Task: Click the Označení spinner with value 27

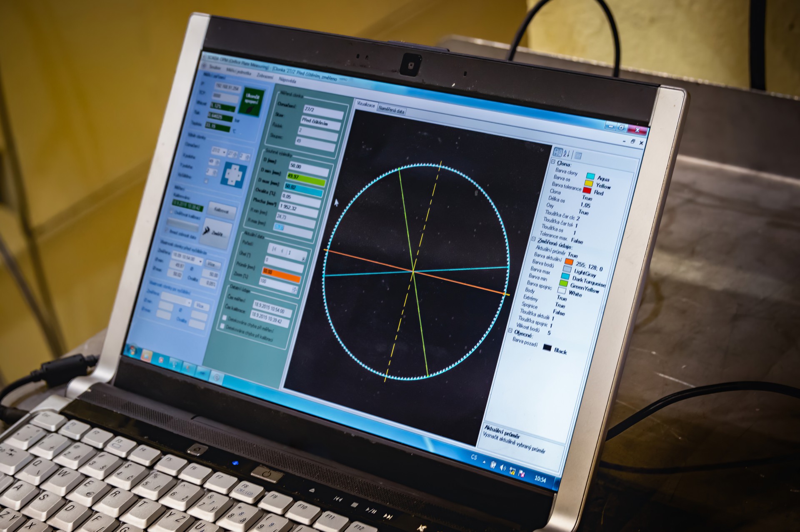Action: [233, 154]
